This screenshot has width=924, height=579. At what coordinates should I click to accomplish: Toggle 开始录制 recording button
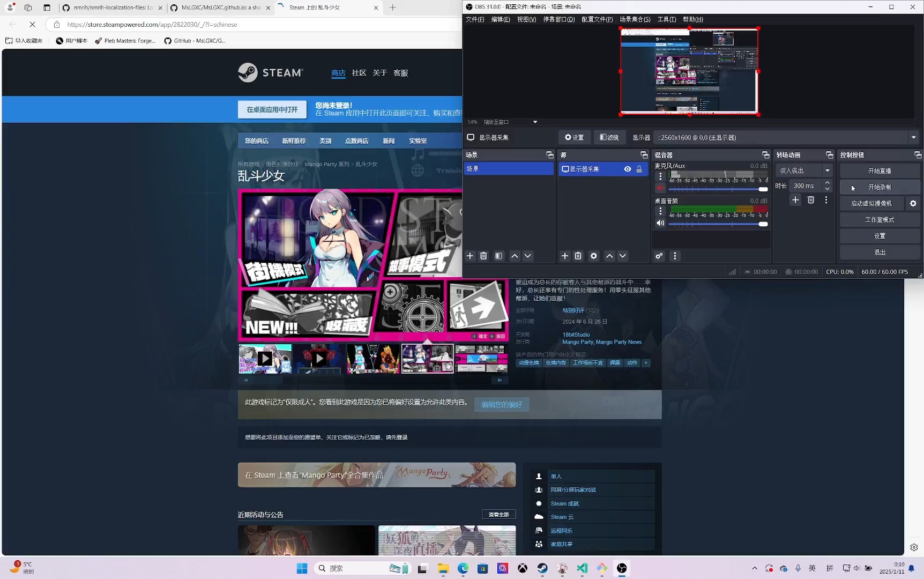tap(880, 187)
